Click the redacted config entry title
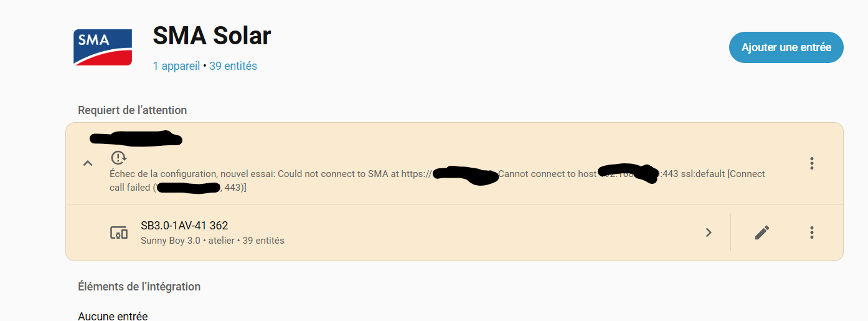The image size is (868, 321). (x=136, y=138)
